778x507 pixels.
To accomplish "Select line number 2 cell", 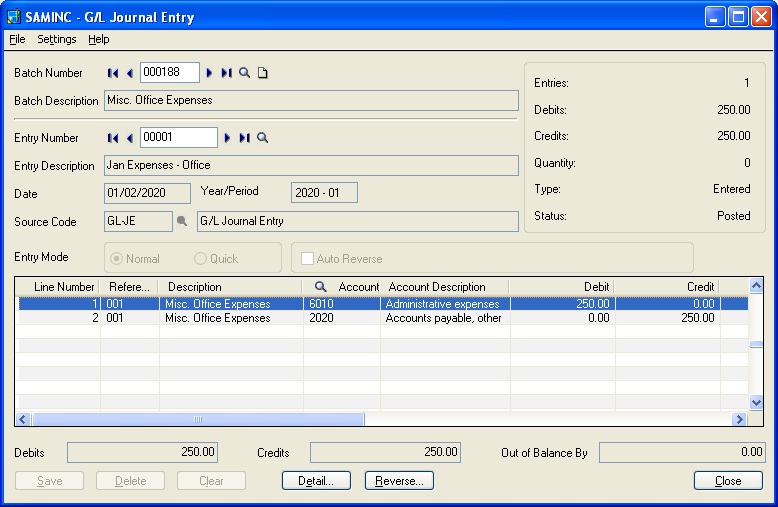I will click(x=59, y=318).
